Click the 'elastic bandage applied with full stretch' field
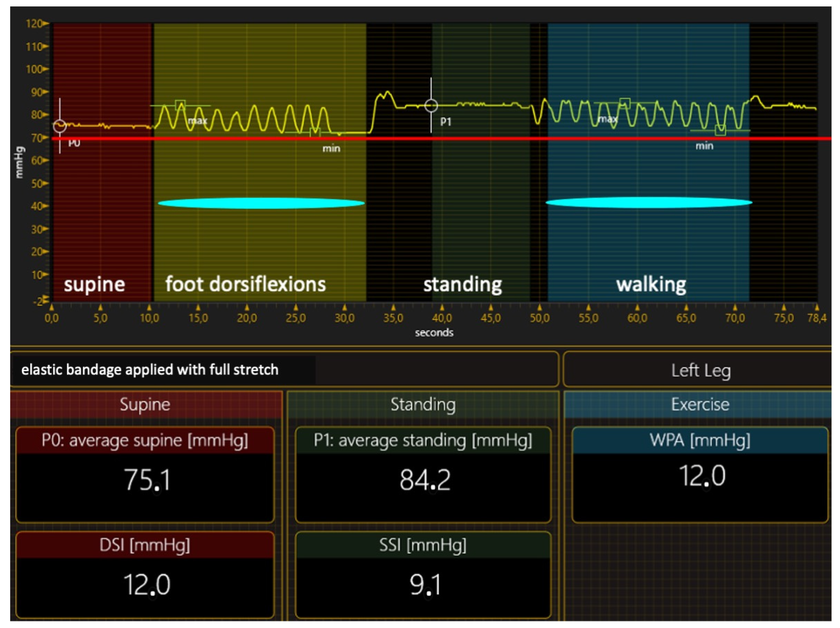The height and width of the screenshot is (628, 840). [x=150, y=369]
